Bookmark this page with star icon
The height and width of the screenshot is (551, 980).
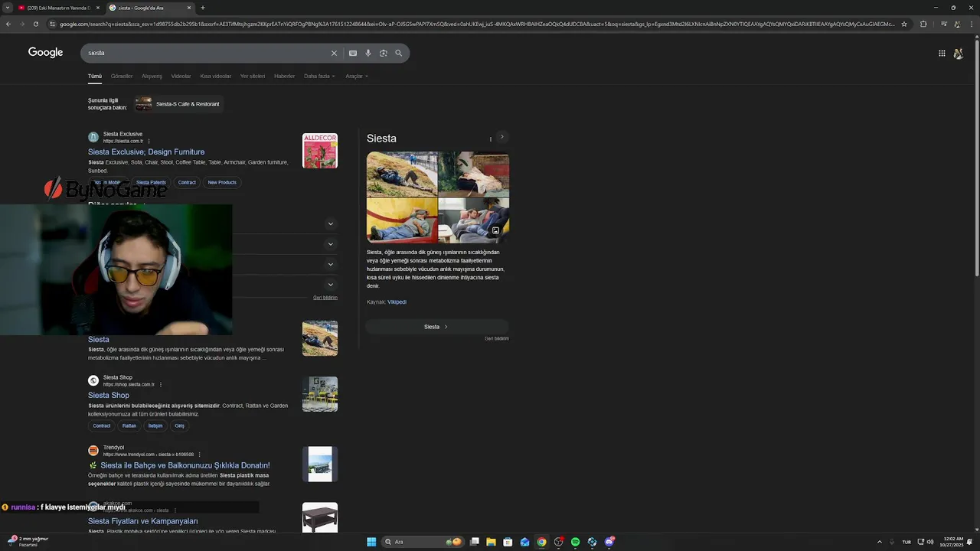[x=904, y=24]
